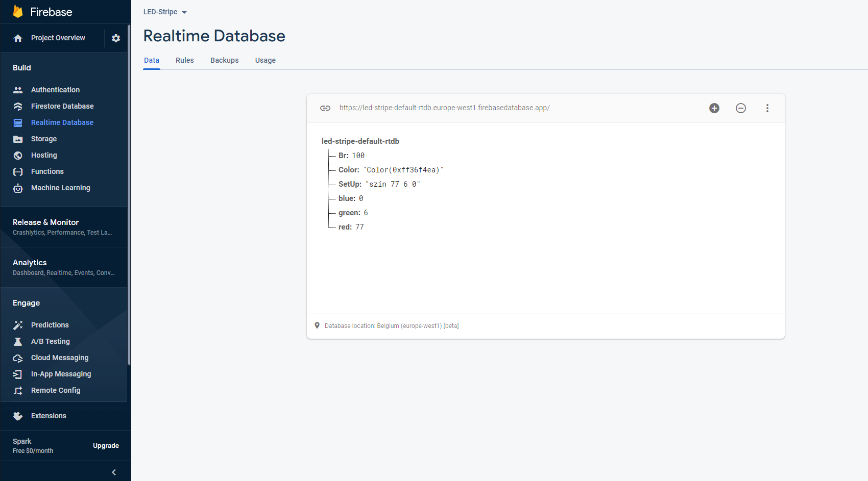The width and height of the screenshot is (868, 481).
Task: Collapse all nodes with minus icon
Action: click(x=741, y=108)
